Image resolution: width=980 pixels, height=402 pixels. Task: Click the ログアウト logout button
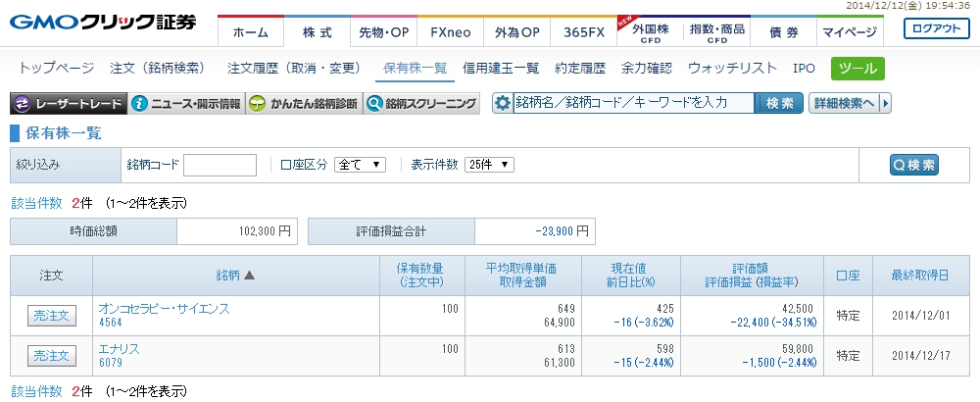tap(936, 28)
